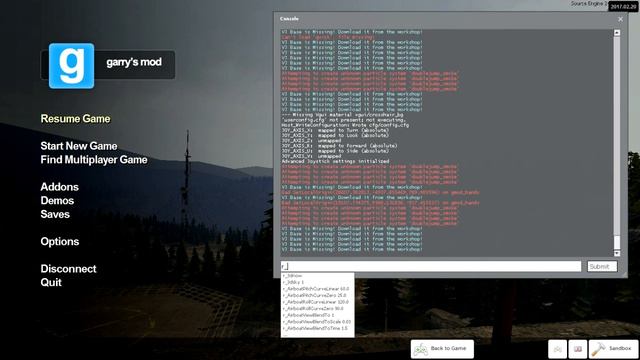Click console scrollbar up arrow
This screenshot has height=360, width=640.
617,33
